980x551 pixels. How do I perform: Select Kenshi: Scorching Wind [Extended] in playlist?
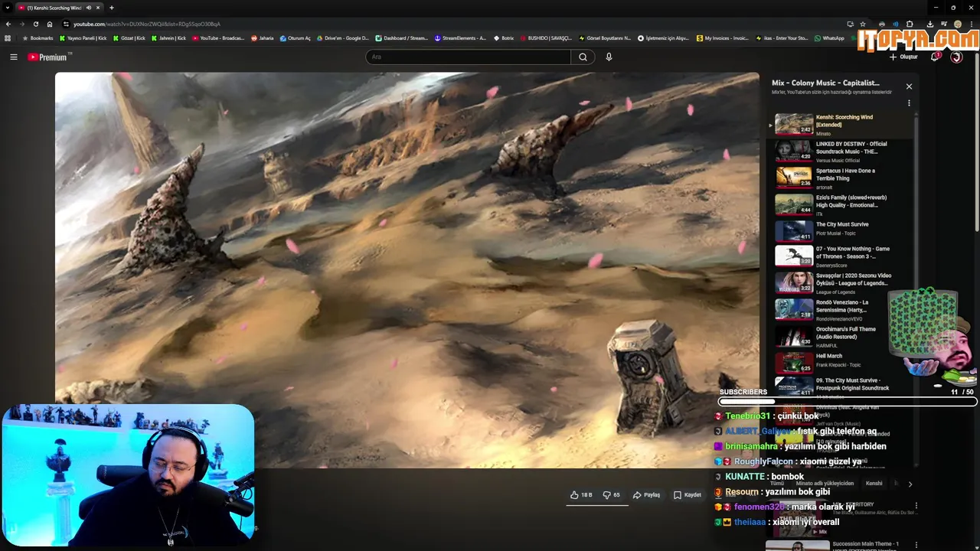click(841, 125)
